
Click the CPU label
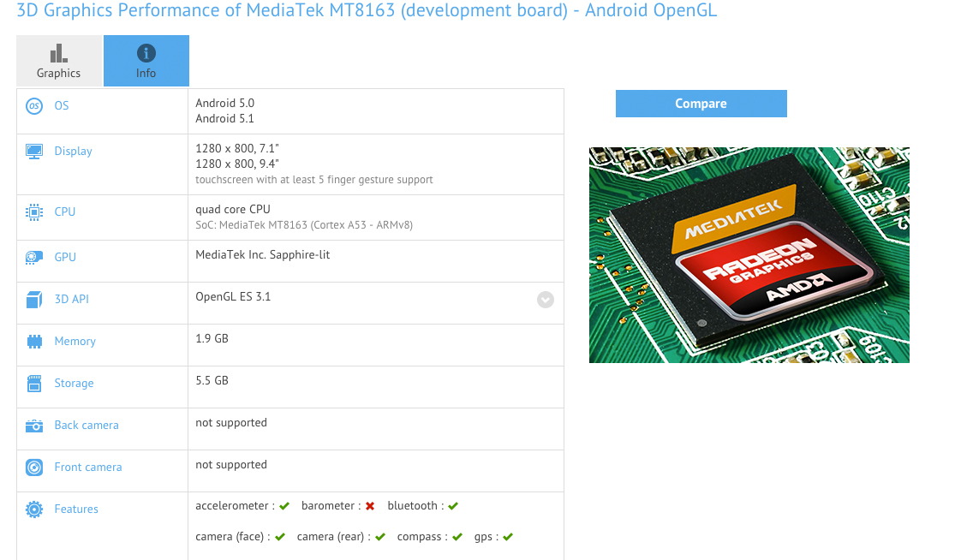[x=64, y=211]
